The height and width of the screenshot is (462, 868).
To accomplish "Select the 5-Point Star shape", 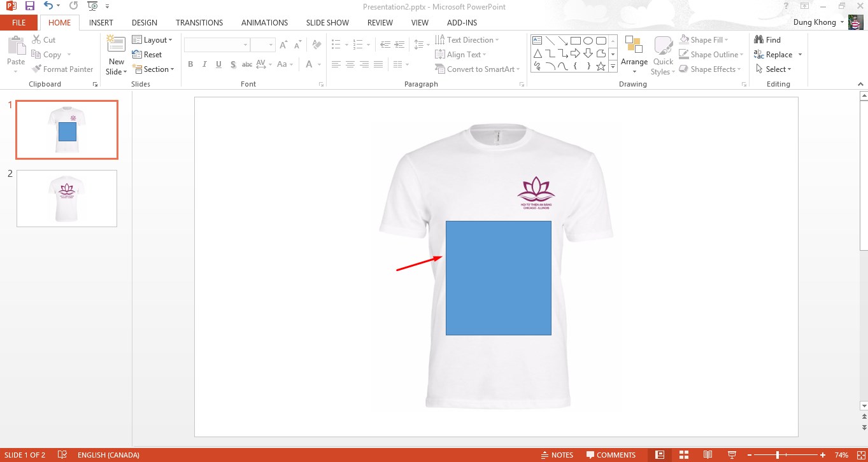I will point(601,66).
